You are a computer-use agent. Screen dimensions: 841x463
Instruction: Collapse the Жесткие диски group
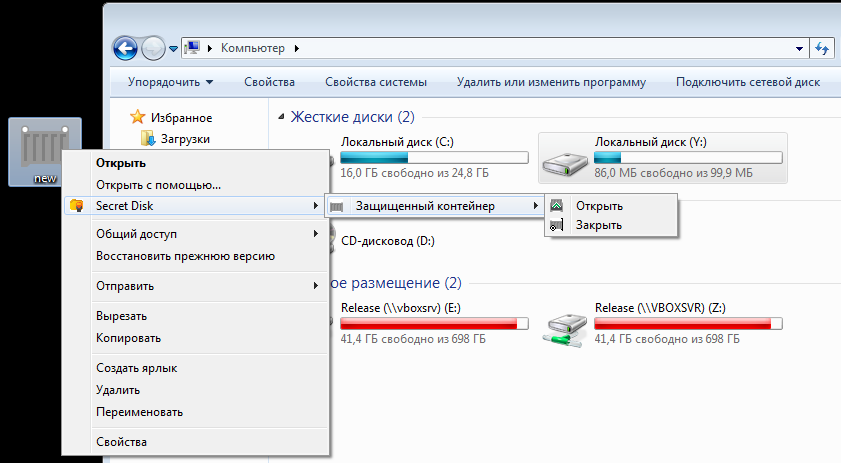[282, 117]
